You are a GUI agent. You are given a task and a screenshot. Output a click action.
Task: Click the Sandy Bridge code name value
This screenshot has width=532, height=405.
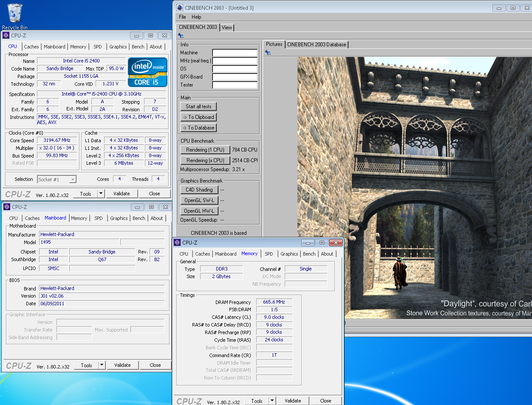click(x=60, y=68)
